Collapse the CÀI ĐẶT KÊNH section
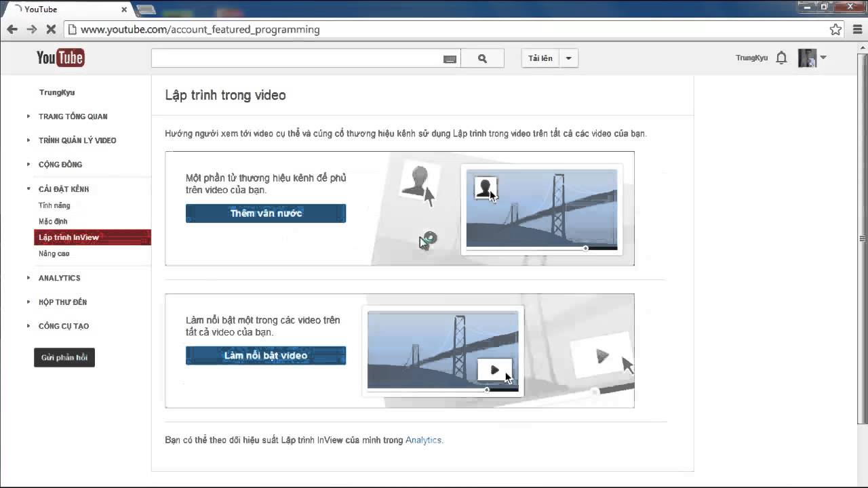This screenshot has height=488, width=868. [64, 189]
